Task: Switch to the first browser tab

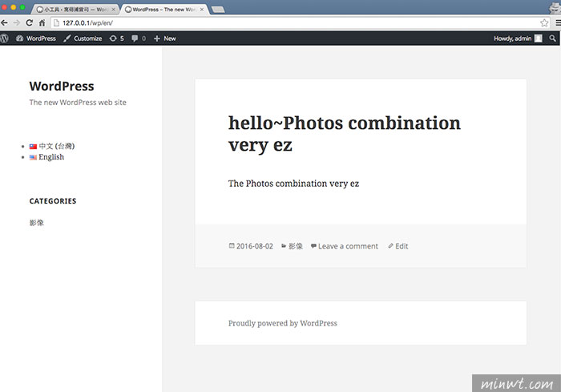Action: (x=75, y=10)
